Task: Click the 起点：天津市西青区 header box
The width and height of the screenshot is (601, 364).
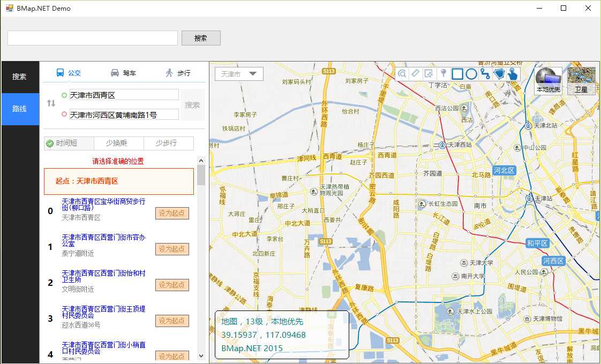Action: click(x=119, y=181)
